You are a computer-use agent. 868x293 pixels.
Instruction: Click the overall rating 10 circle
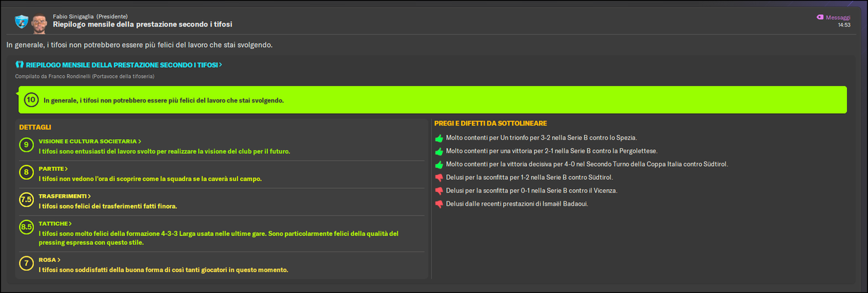coord(31,100)
